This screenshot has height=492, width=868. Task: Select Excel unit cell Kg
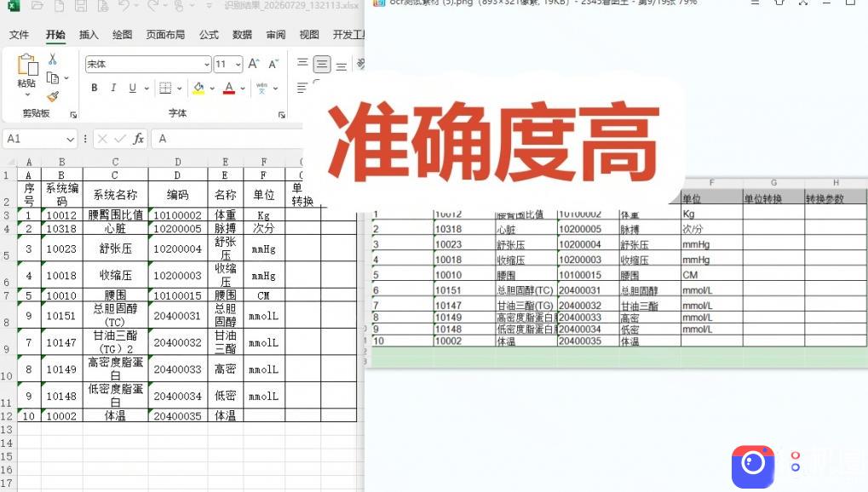(263, 215)
